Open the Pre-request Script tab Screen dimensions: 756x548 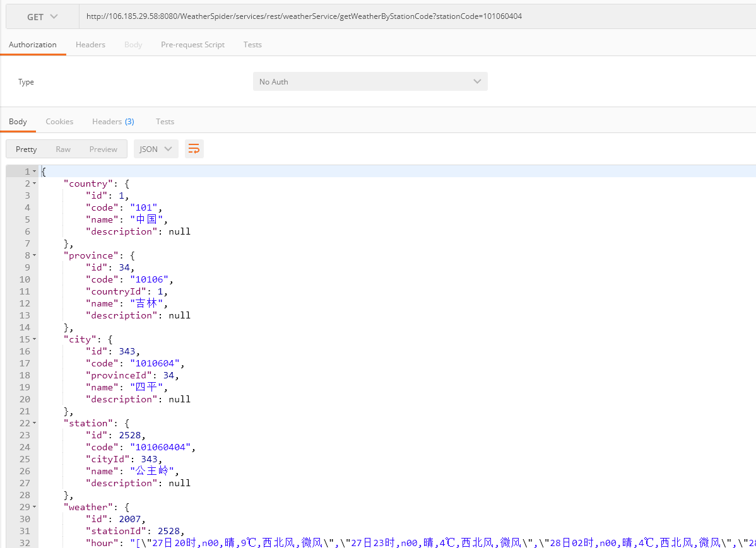coord(192,44)
